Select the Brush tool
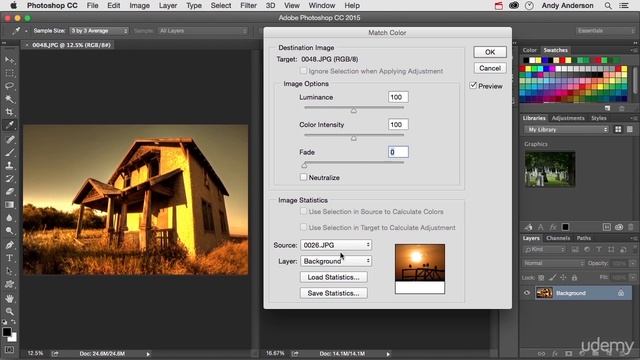Screen dimensions: 640x360 point(9,153)
